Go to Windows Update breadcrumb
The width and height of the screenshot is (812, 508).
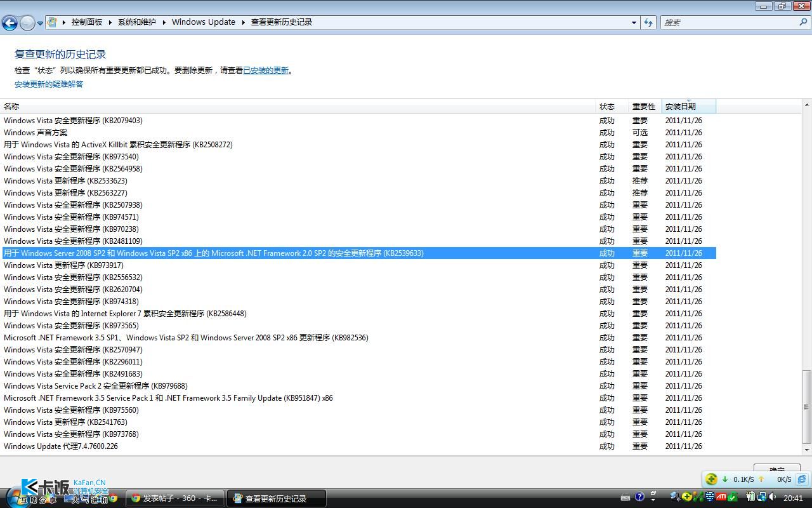(x=203, y=22)
